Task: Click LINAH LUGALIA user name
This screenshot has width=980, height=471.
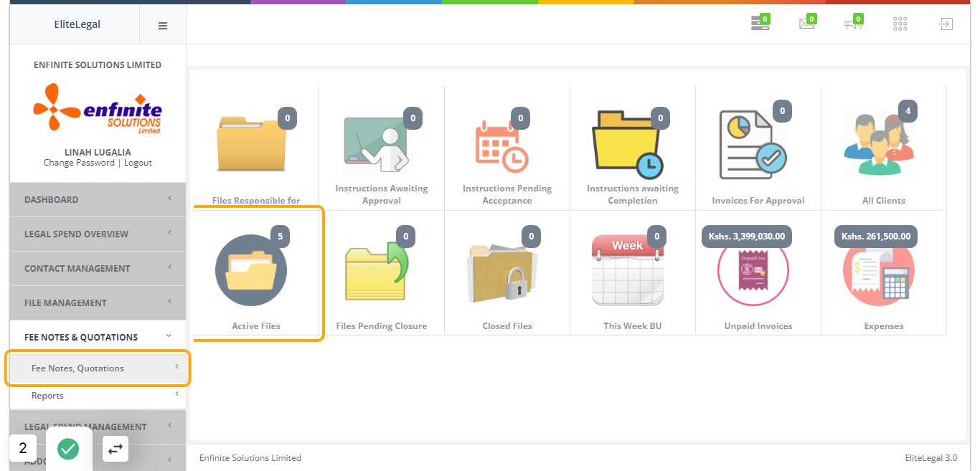Action: point(98,153)
